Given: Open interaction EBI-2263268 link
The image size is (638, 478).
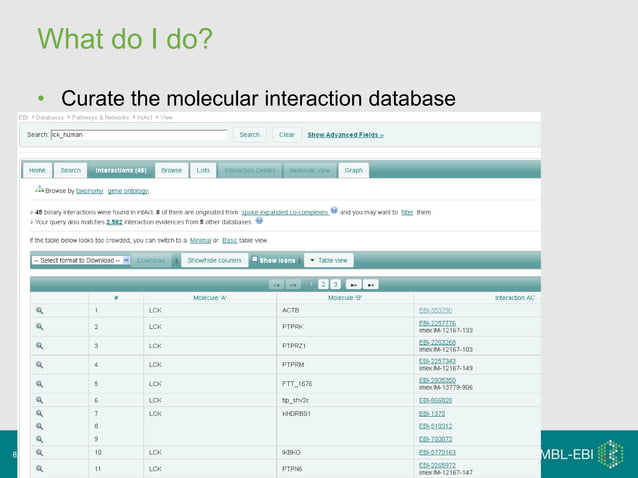Looking at the screenshot, I should tap(437, 342).
